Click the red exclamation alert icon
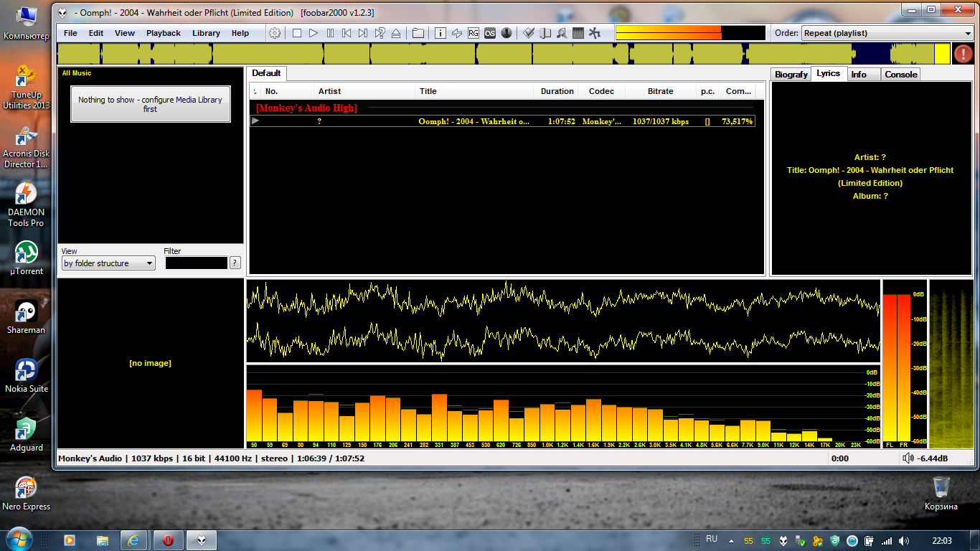This screenshot has height=551, width=980. (x=963, y=54)
